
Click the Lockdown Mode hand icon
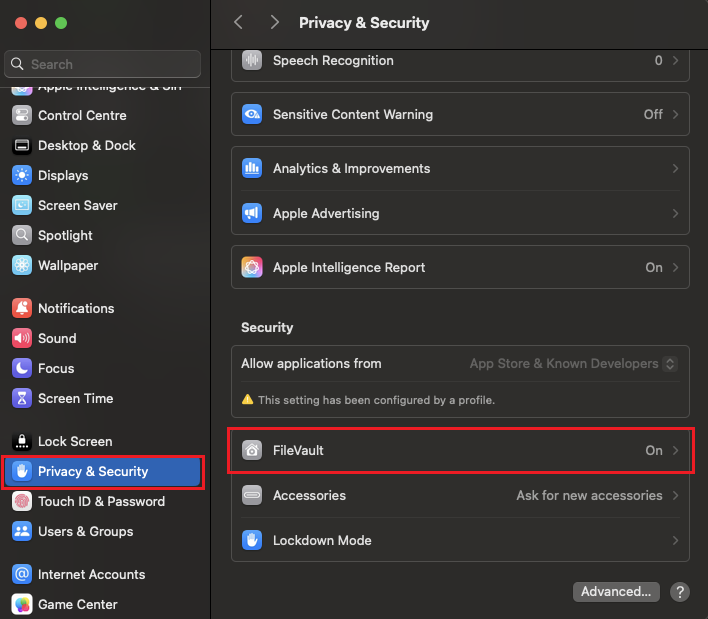pos(252,541)
